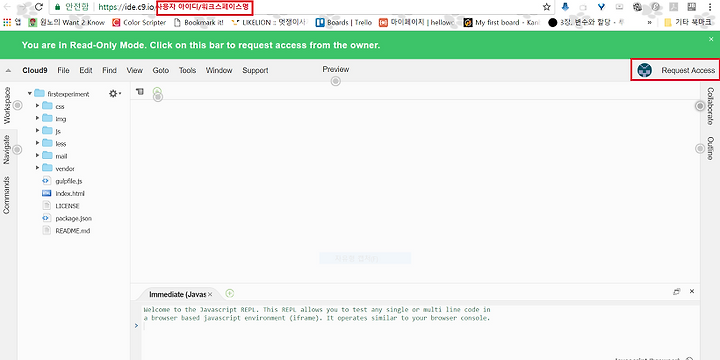Open the Find menu

tap(109, 70)
